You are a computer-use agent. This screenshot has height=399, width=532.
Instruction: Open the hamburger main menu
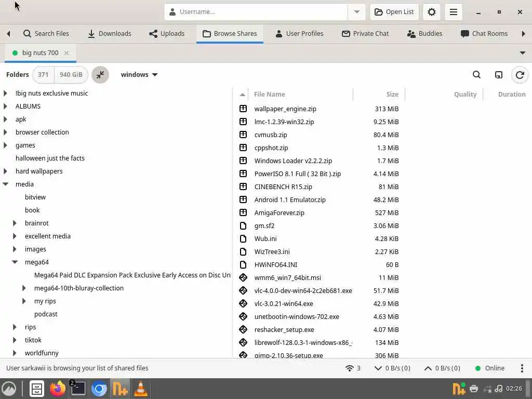pyautogui.click(x=453, y=12)
